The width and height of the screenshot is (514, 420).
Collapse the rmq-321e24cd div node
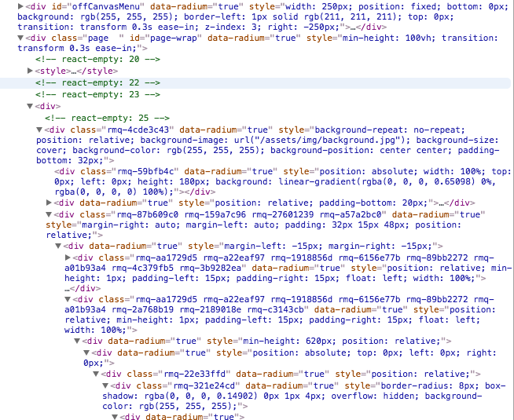tap(105, 386)
